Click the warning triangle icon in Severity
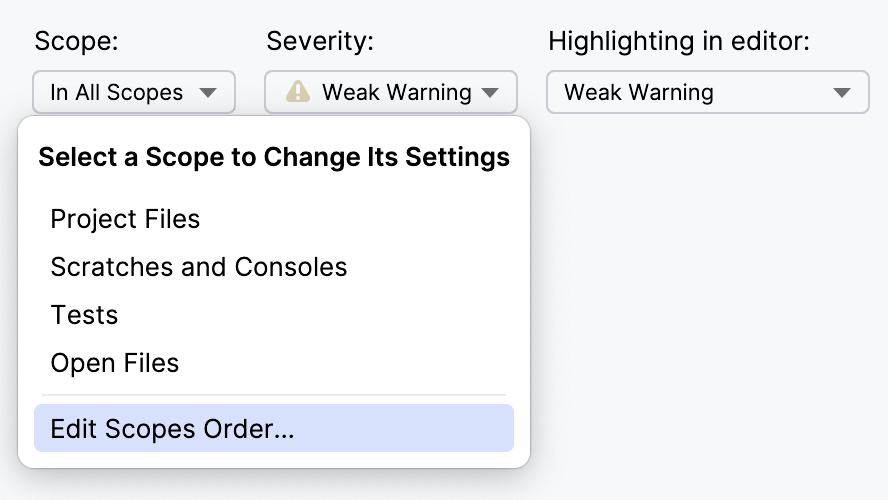 tap(298, 92)
